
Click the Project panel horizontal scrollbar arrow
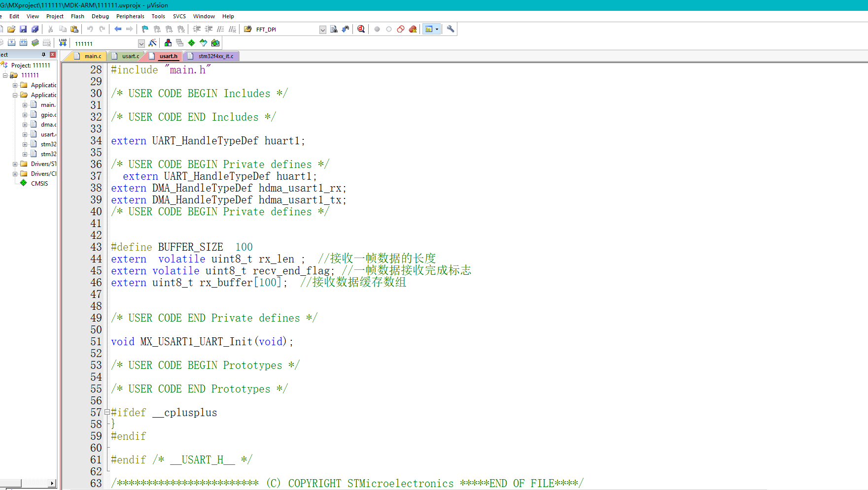(x=53, y=483)
